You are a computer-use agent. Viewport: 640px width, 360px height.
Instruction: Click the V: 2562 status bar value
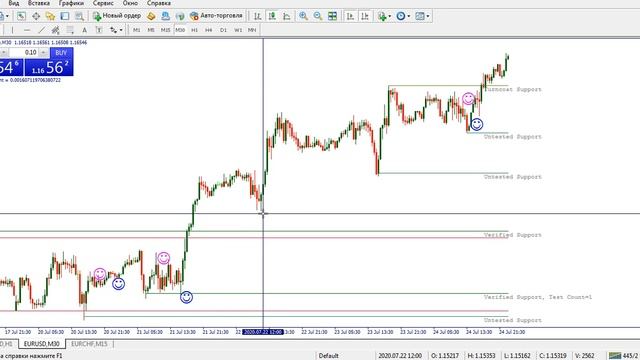585,356
